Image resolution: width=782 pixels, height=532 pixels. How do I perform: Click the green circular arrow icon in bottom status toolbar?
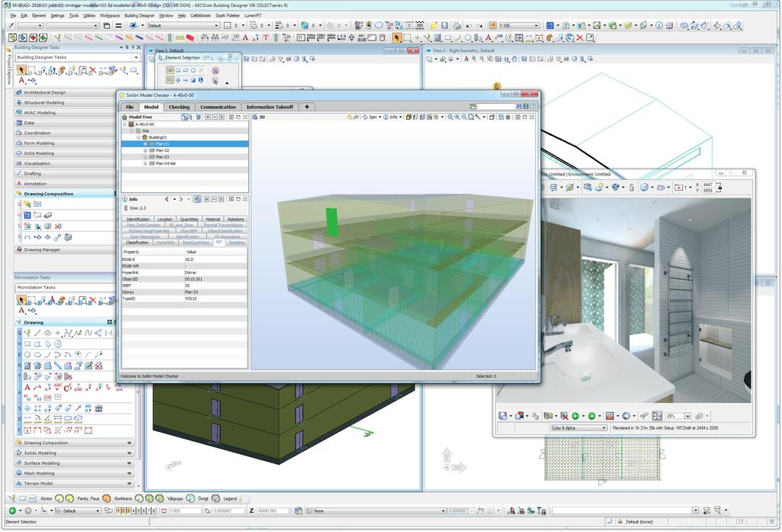pos(12,511)
